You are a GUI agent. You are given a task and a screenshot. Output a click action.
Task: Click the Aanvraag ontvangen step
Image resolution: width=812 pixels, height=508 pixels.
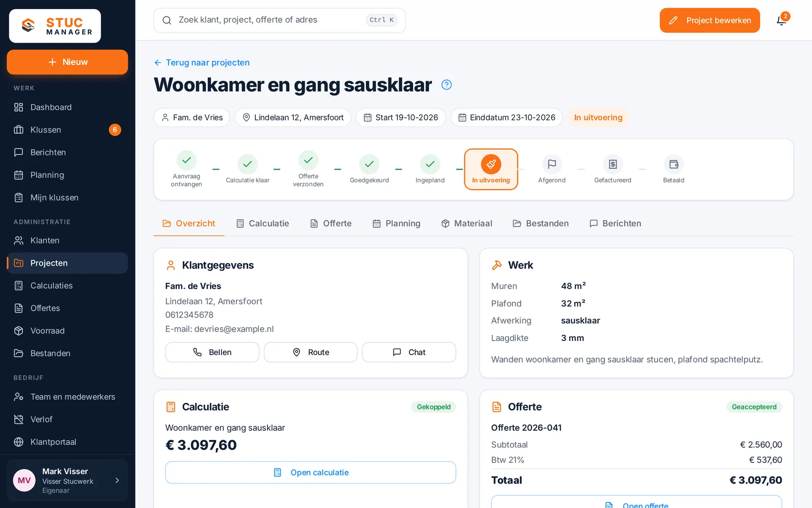186,169
